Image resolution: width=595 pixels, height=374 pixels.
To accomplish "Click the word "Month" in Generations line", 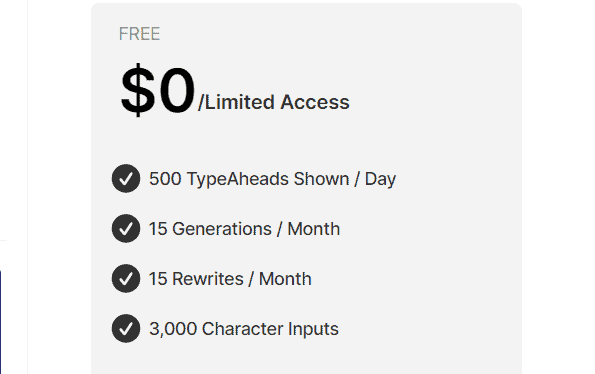I will 313,229.
